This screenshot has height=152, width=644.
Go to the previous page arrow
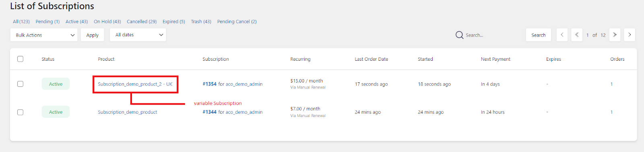562,35
